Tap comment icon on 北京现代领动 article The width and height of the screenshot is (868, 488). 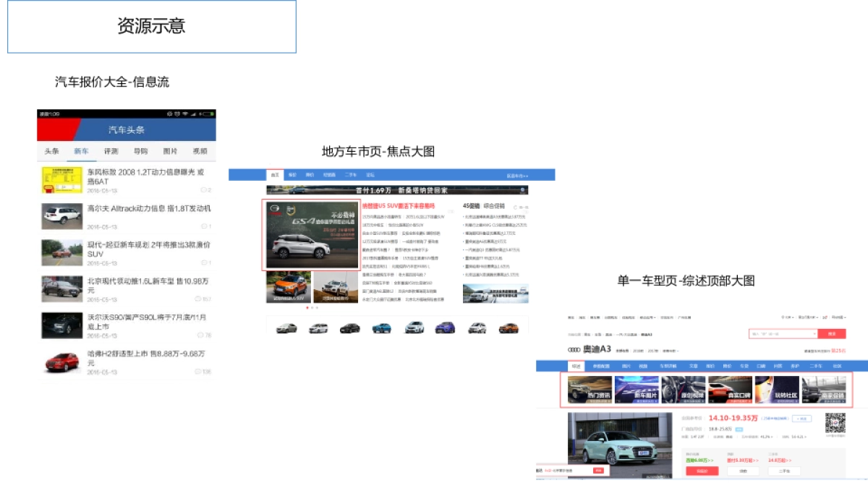[x=198, y=299]
